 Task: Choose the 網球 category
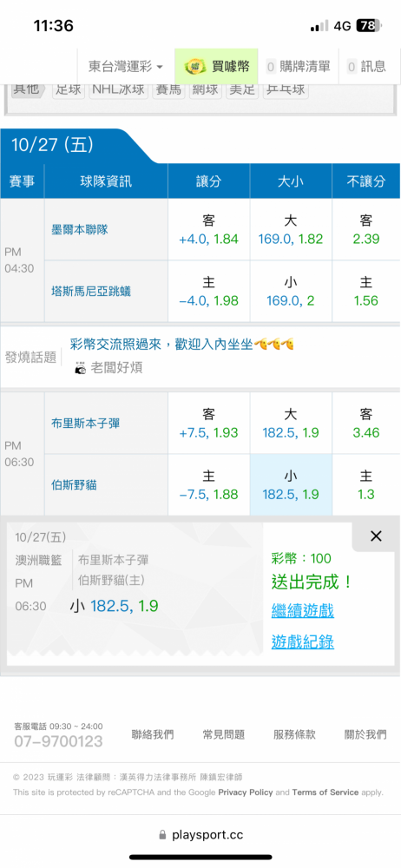pos(206,89)
